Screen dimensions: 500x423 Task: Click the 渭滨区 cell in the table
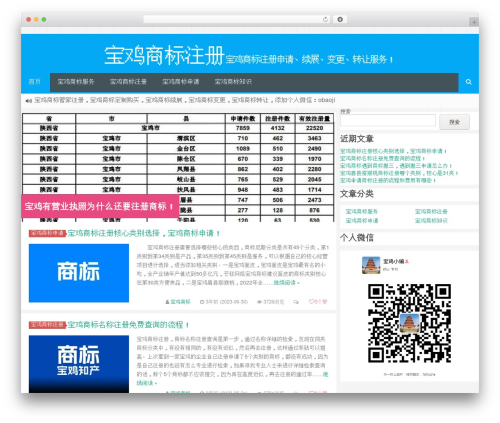[186, 138]
